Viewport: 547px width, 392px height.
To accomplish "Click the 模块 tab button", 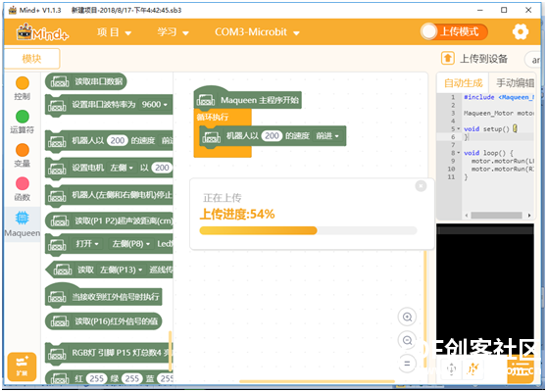I will pyautogui.click(x=31, y=58).
